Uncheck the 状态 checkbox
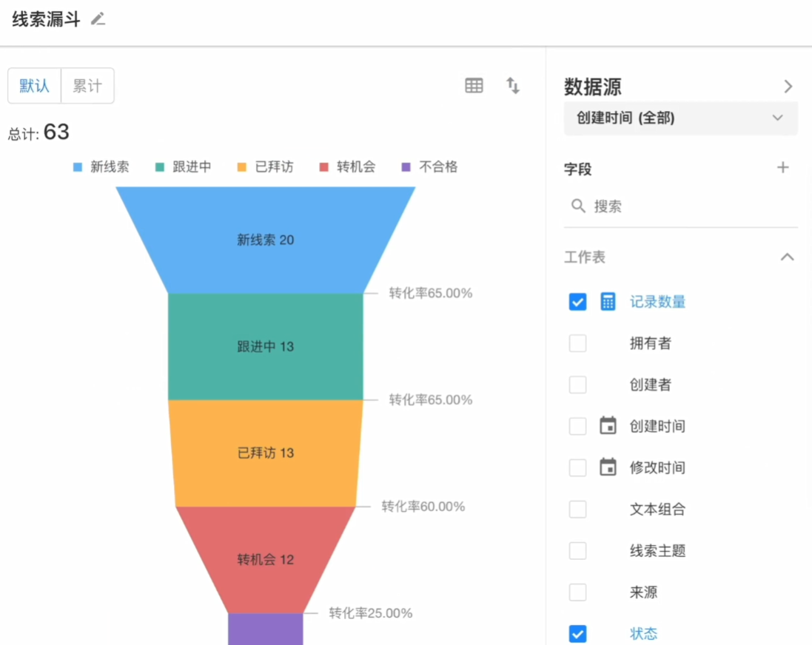This screenshot has height=645, width=812. click(x=577, y=634)
